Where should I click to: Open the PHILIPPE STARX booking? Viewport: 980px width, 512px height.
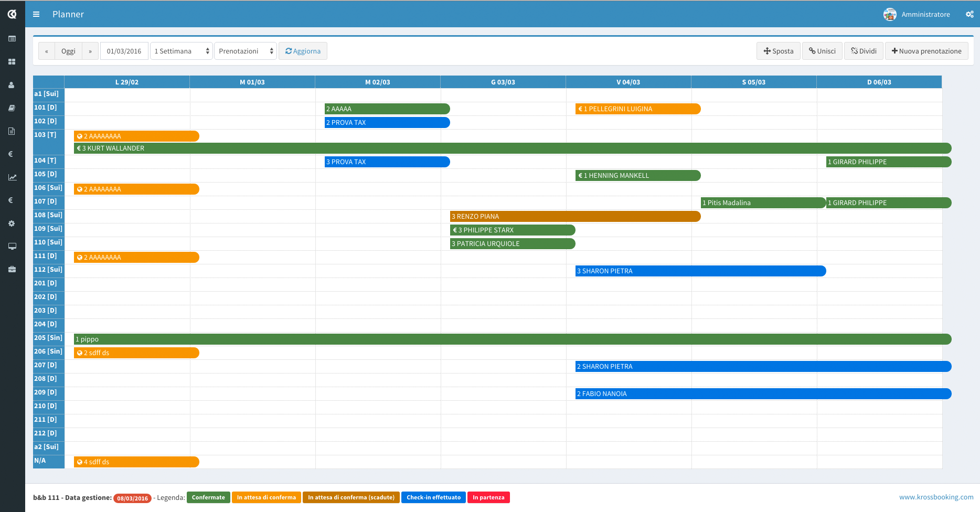click(x=513, y=230)
